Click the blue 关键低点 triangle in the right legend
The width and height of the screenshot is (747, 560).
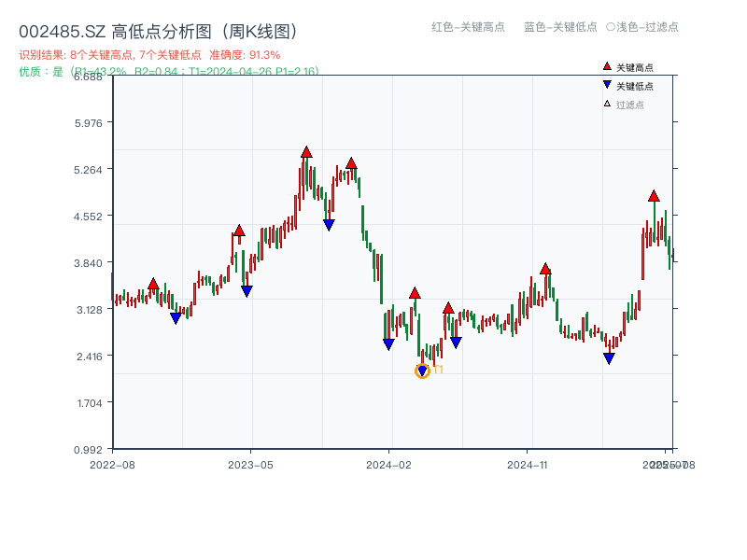pyautogui.click(x=607, y=85)
